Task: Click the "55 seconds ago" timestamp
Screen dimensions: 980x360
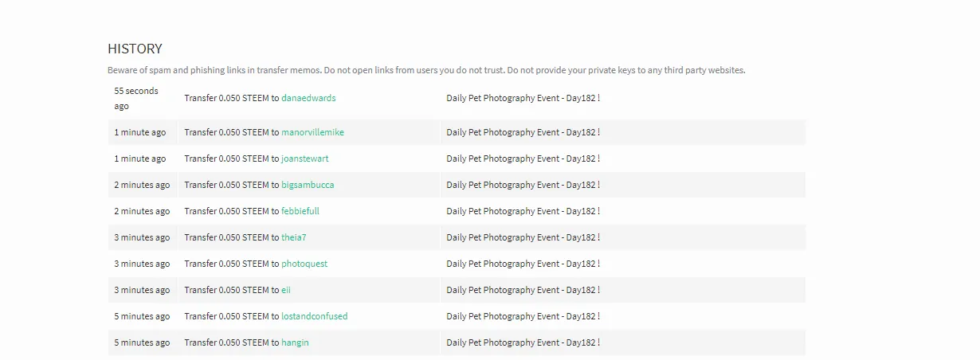Action: click(x=136, y=98)
